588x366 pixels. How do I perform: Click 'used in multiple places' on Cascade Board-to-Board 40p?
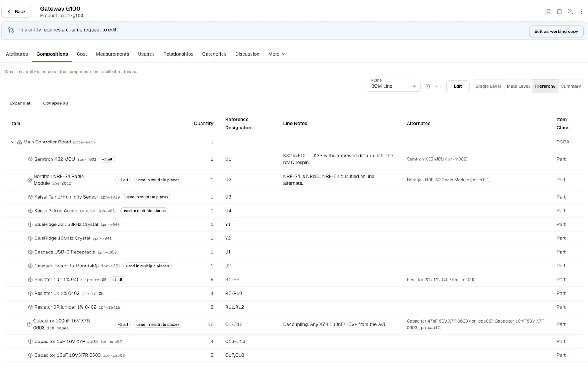[x=147, y=266]
